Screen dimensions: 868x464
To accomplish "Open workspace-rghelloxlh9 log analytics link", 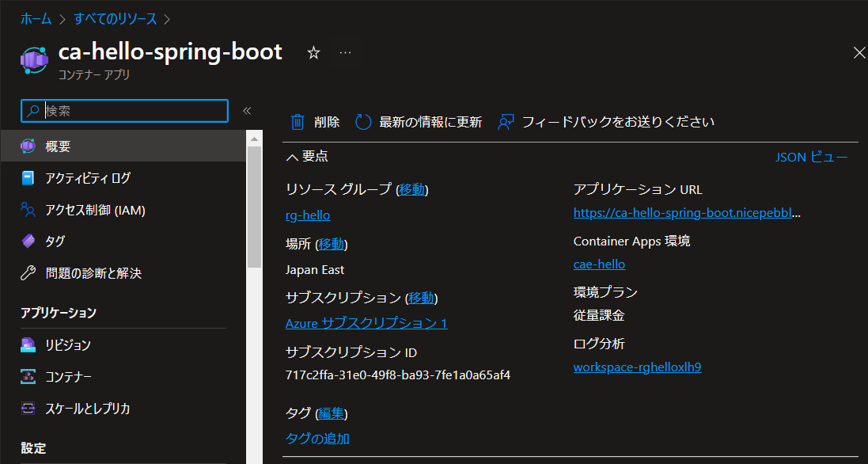I will (637, 367).
